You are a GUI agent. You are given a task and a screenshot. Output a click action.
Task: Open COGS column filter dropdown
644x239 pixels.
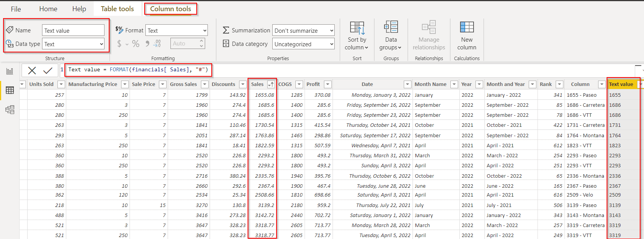coord(299,84)
